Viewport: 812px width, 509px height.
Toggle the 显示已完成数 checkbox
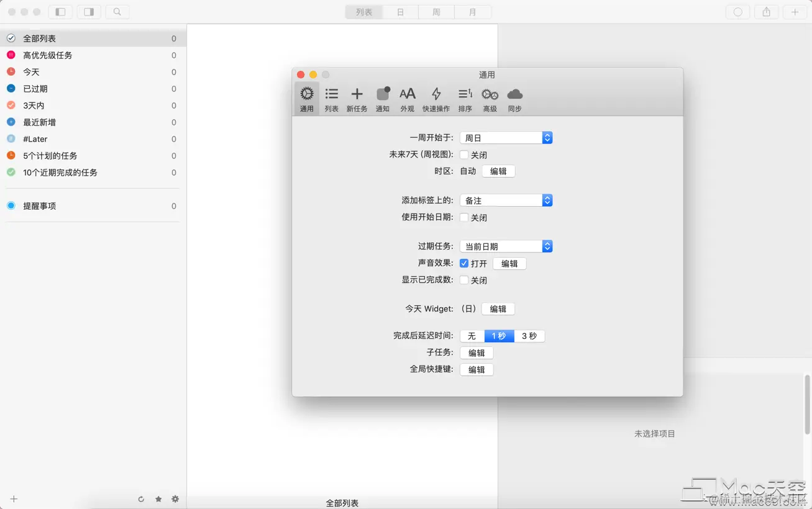[464, 280]
